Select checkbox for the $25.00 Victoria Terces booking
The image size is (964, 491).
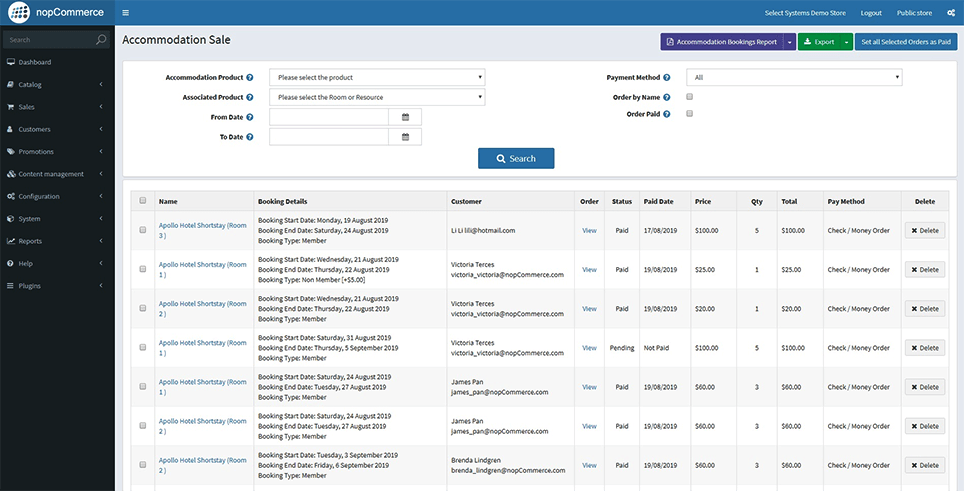(143, 269)
